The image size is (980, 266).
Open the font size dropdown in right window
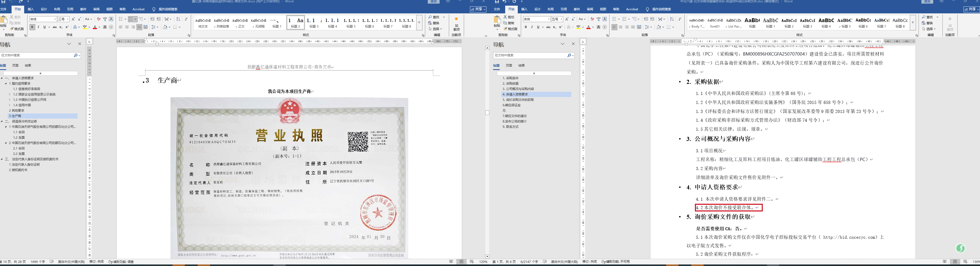click(561, 19)
